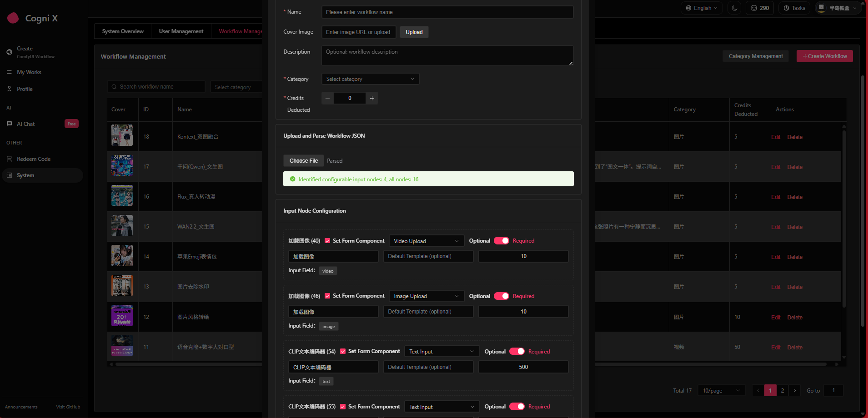This screenshot has height=418, width=868.
Task: Open the credits balance coin icon
Action: [754, 8]
